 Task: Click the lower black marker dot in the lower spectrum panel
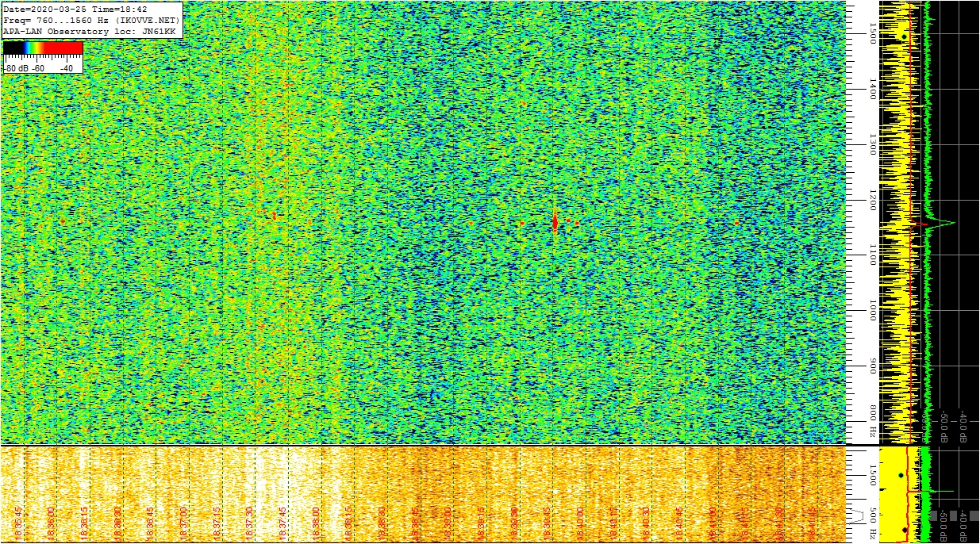tap(905, 530)
